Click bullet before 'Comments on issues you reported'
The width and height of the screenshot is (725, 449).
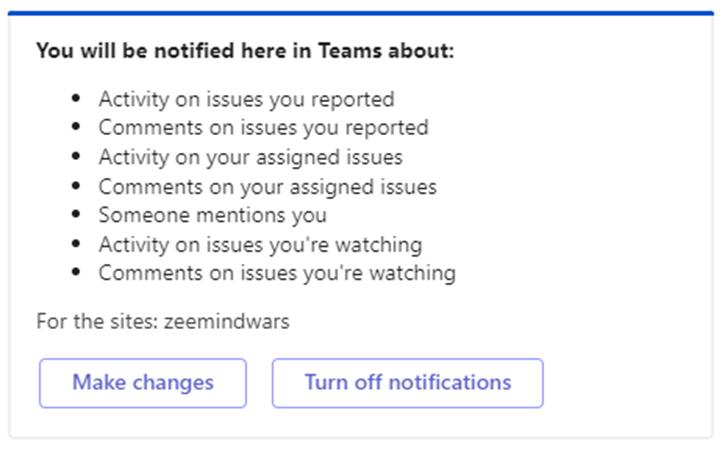pyautogui.click(x=76, y=128)
